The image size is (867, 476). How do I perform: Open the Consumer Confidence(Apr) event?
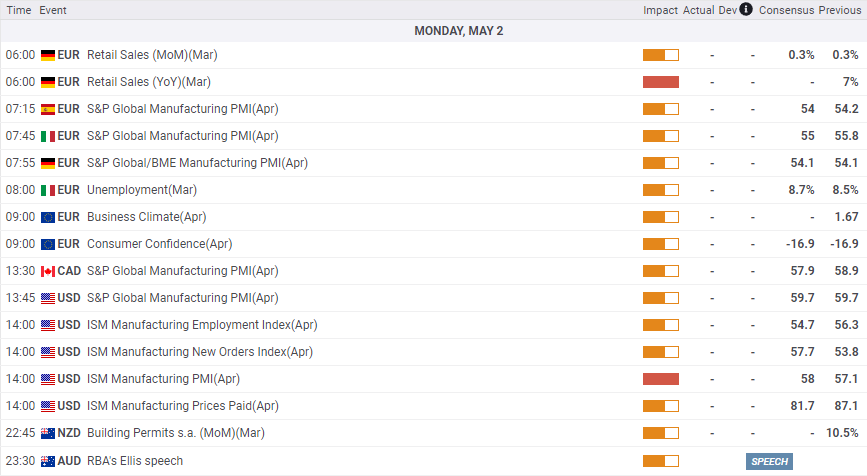coord(159,244)
